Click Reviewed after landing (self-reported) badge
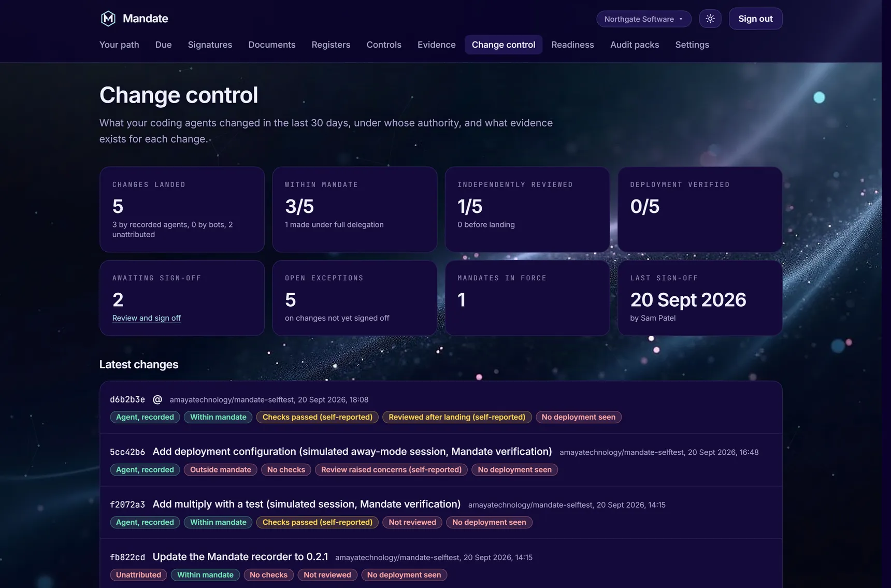The image size is (891, 588). 457,417
